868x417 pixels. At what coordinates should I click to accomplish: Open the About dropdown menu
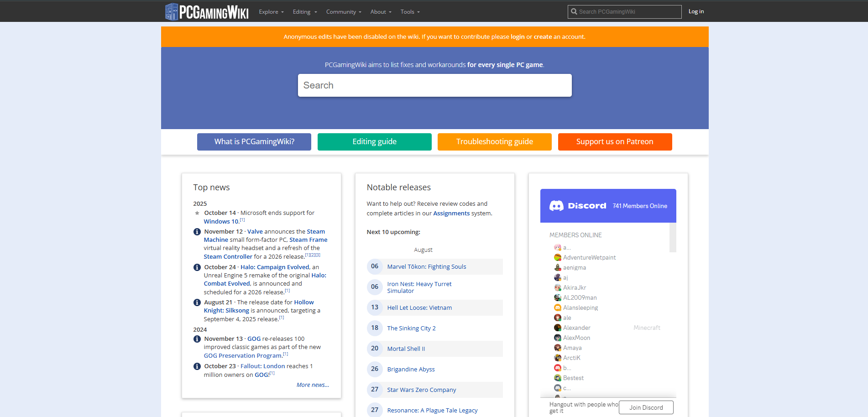pos(381,12)
